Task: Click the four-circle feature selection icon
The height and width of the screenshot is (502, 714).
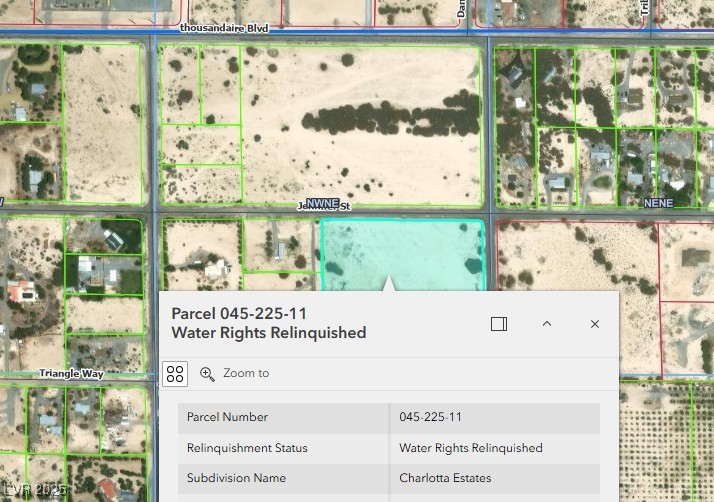Action: click(175, 374)
